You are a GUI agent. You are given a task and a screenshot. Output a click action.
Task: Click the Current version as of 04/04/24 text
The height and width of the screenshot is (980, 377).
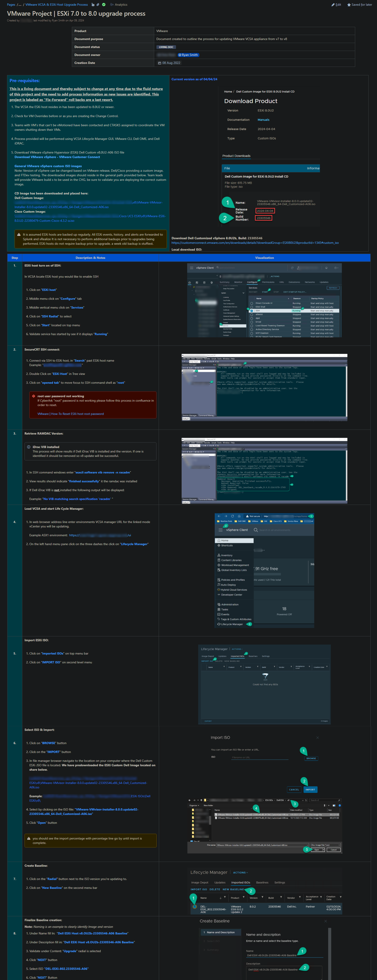point(194,79)
